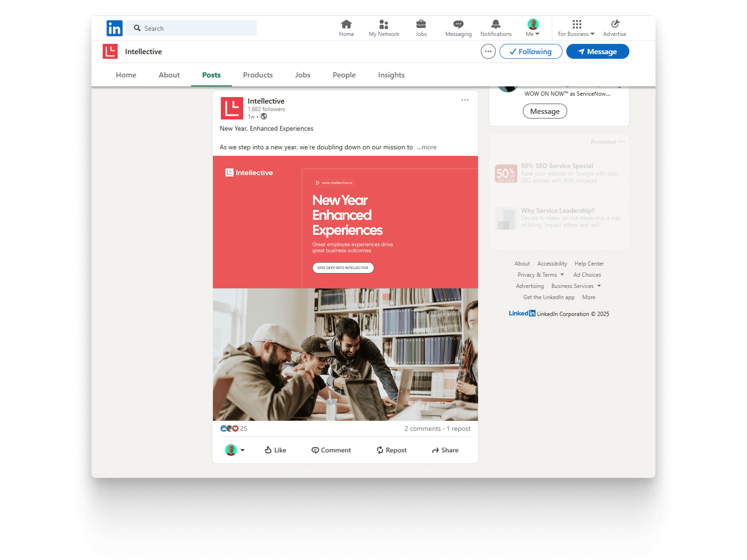This screenshot has height=560, width=747.
Task: Click the 50% SEO sale ad thumbnail
Action: pos(506,174)
